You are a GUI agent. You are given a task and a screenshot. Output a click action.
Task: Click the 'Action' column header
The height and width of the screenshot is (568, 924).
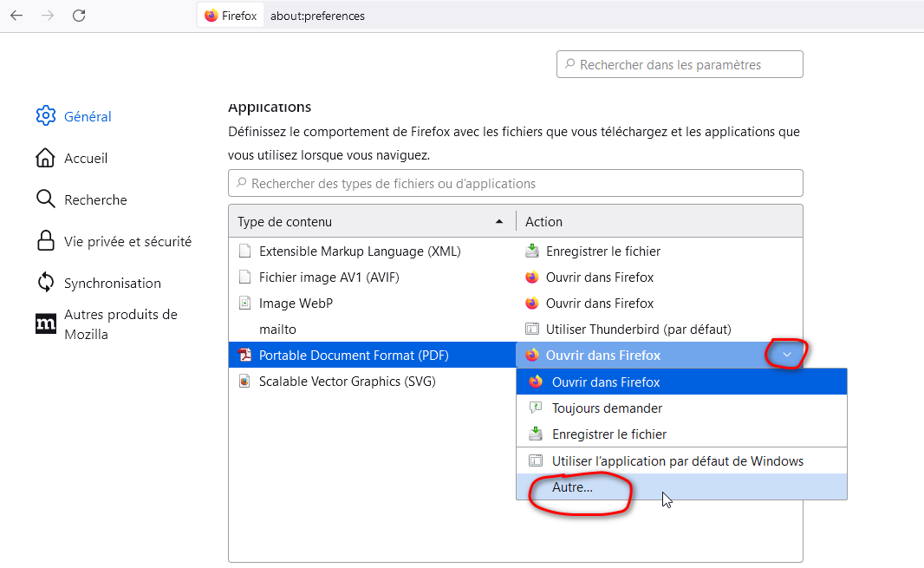tap(543, 222)
